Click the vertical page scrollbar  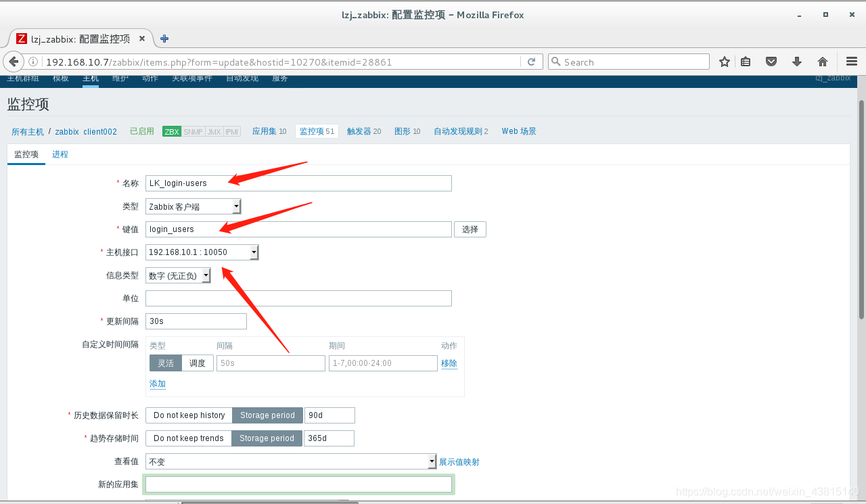(x=861, y=209)
